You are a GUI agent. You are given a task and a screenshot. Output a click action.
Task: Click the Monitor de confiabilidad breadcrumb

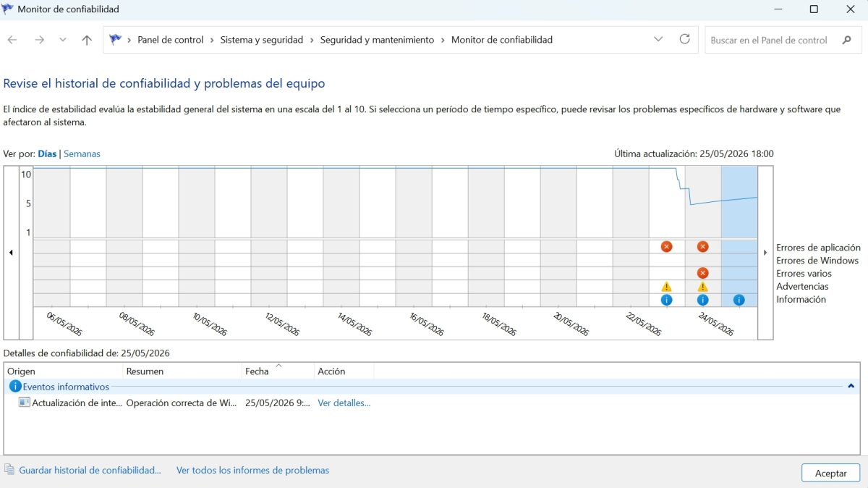click(x=502, y=40)
